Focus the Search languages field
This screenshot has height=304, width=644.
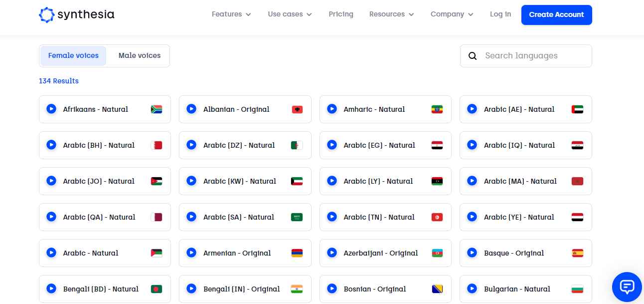click(x=533, y=56)
